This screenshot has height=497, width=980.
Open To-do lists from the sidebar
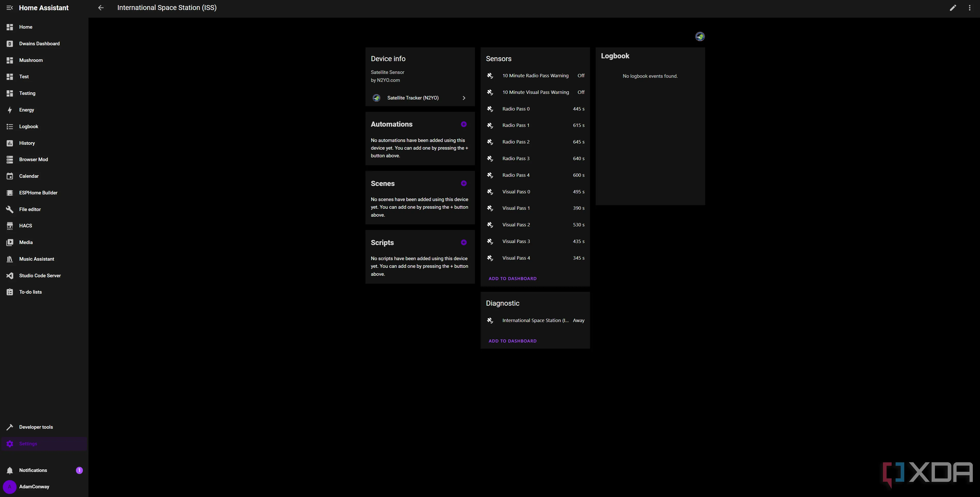click(44, 292)
